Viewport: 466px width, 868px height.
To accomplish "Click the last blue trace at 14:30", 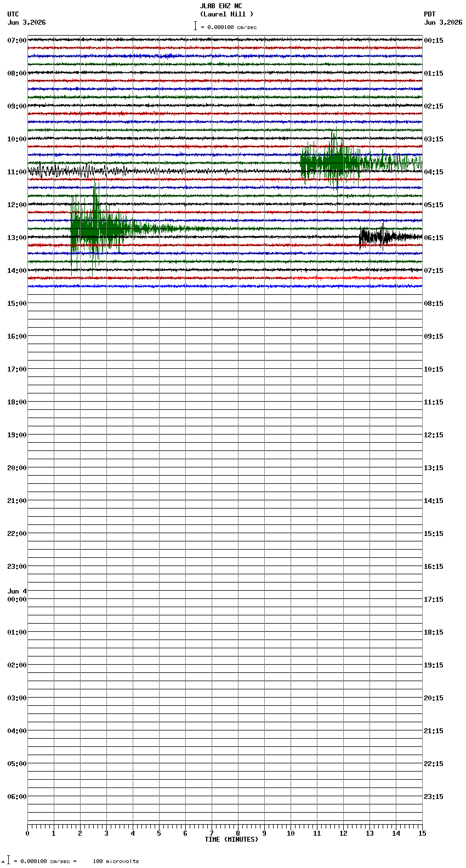I will point(225,286).
